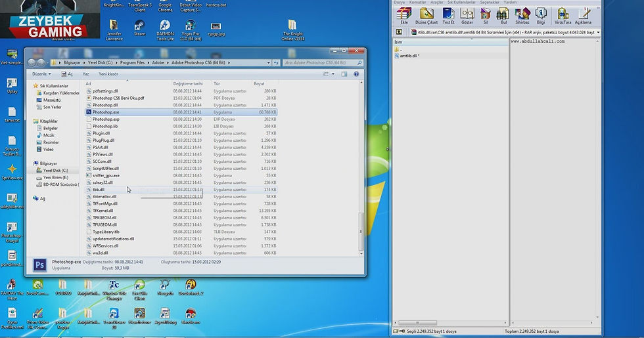Screen dimensions: 644x338
Task: Expand the Explorer address bar history dropdown
Action: click(x=268, y=63)
